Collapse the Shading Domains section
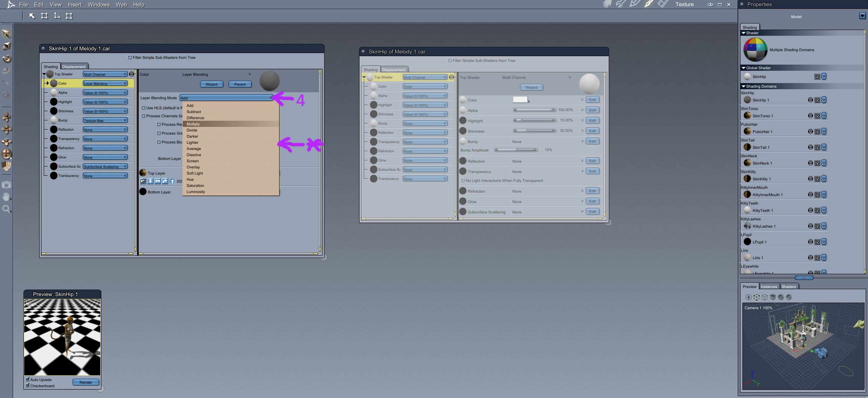Viewport: 868px width, 398px height. [x=744, y=87]
